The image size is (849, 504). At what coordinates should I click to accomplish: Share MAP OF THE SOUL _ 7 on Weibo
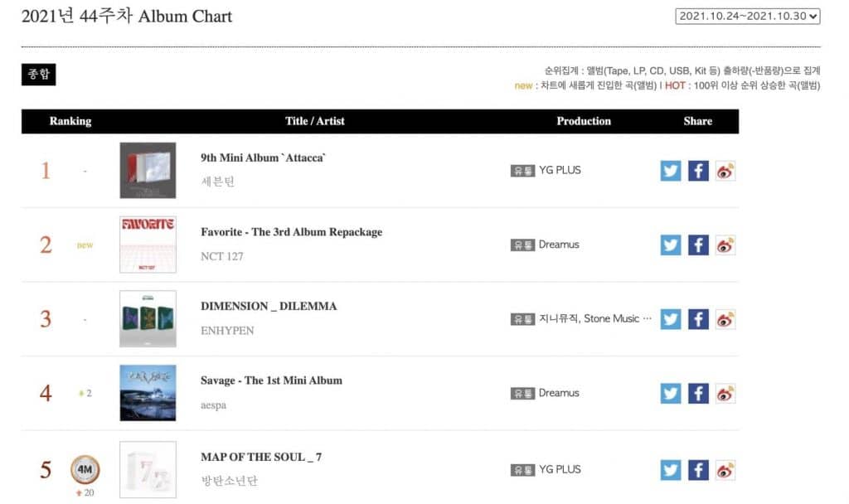[x=725, y=470]
